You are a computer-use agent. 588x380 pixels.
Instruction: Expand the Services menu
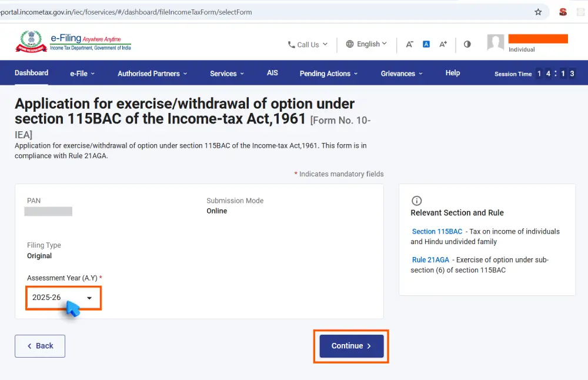click(x=227, y=74)
